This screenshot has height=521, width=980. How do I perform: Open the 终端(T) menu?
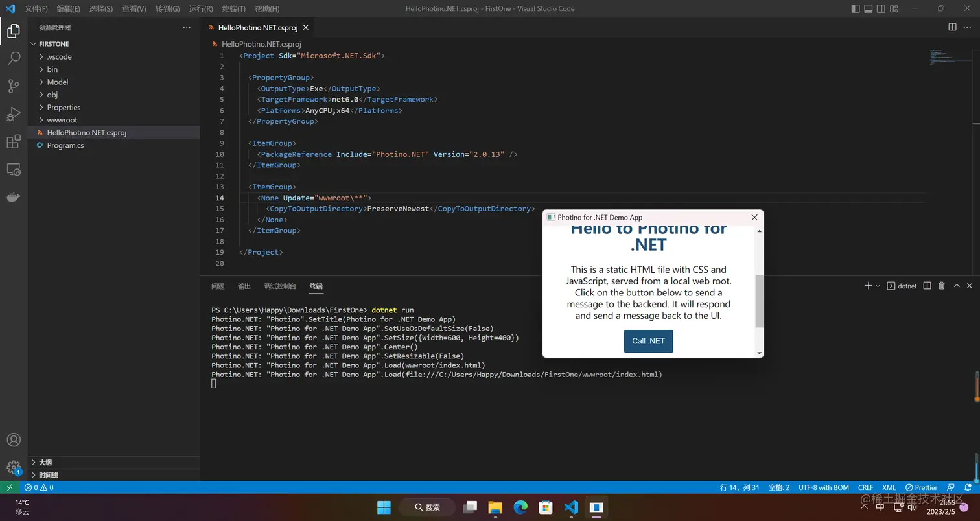click(x=233, y=9)
